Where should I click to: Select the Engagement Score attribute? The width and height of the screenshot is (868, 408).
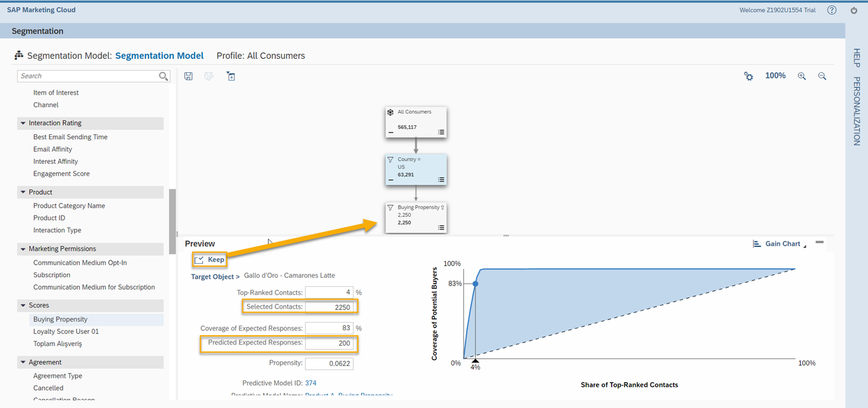tap(62, 174)
